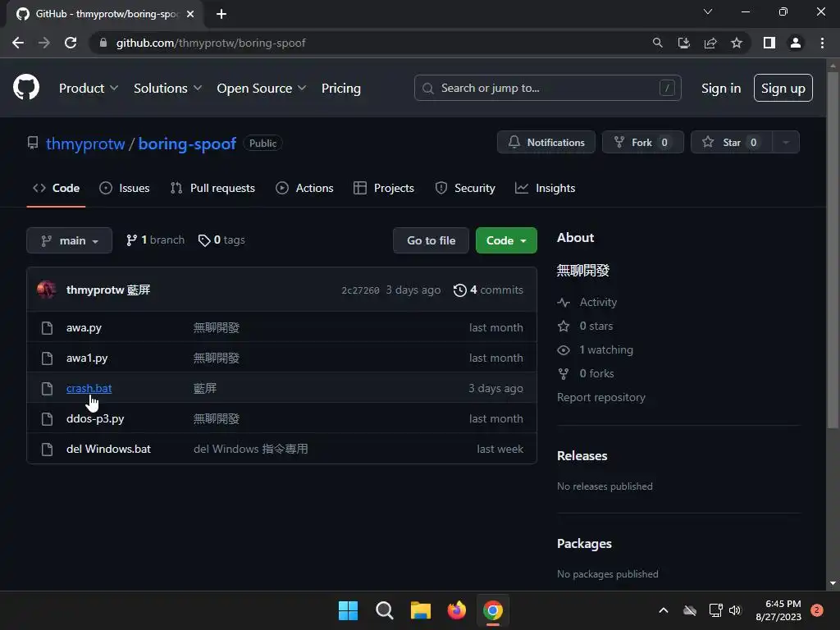
Task: Open thmyprotw user profile link
Action: tap(85, 144)
